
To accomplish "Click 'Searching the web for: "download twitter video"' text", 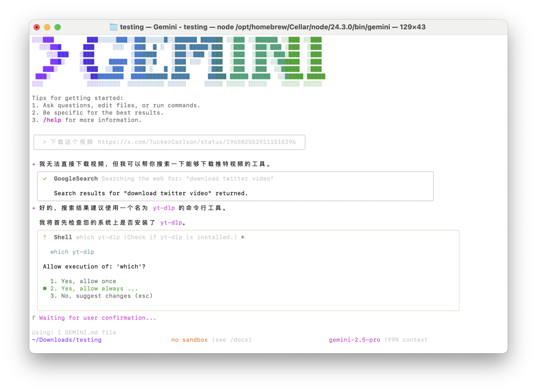I will coord(187,178).
